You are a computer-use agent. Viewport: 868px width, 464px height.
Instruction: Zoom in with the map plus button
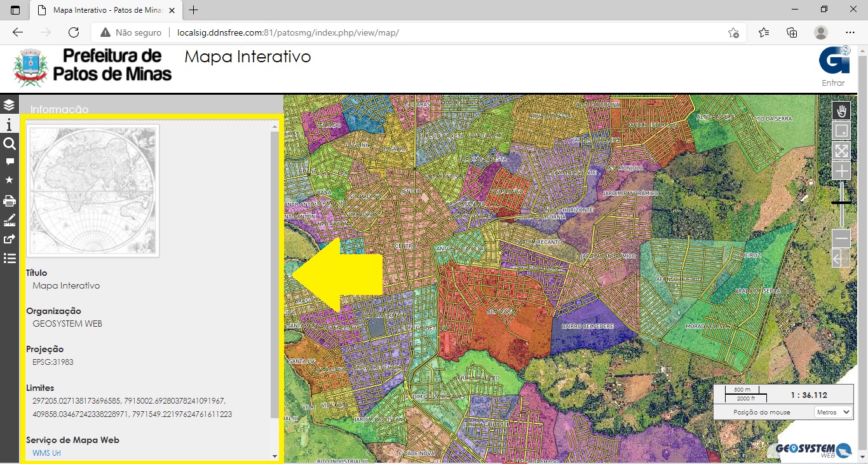pos(841,170)
